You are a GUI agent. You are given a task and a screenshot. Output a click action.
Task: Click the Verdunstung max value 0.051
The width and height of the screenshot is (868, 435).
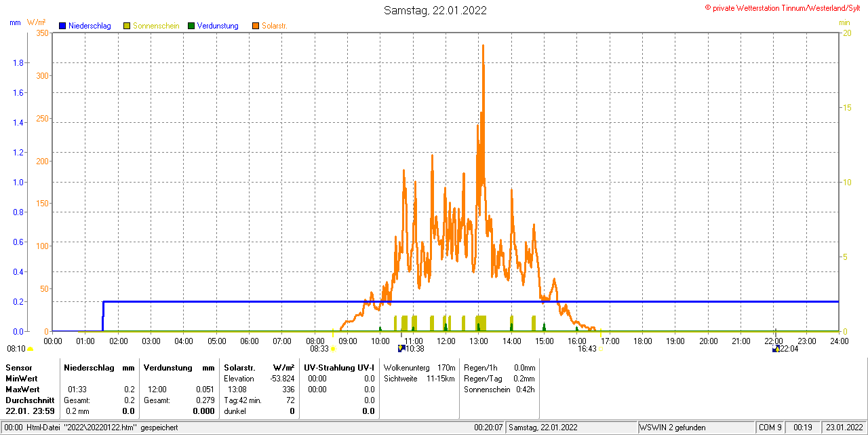pos(204,390)
